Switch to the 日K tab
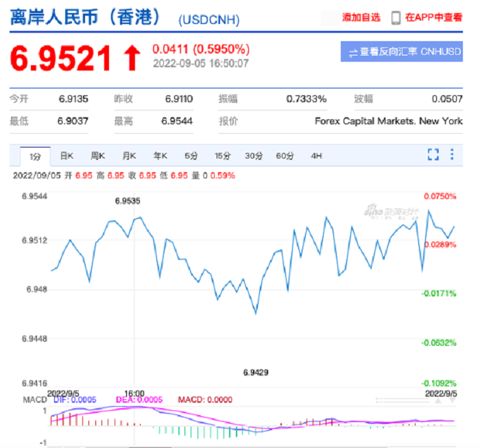 (67, 156)
